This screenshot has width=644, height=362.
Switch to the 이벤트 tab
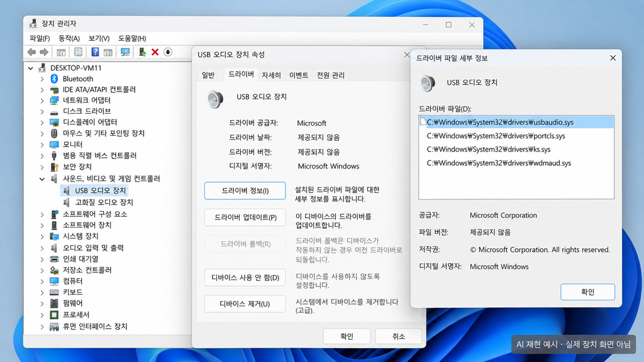click(299, 75)
